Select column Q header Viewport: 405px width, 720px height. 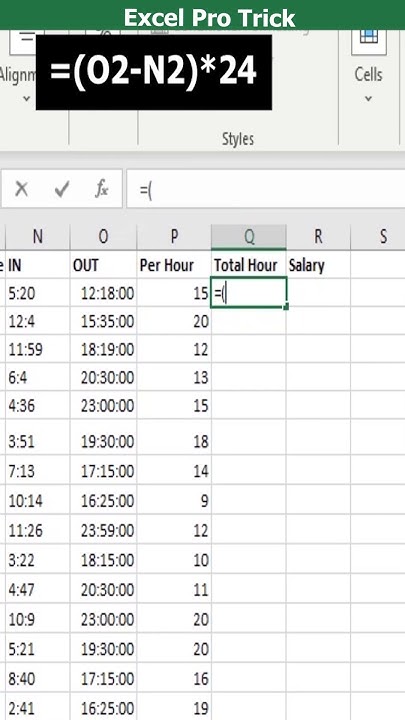[249, 237]
